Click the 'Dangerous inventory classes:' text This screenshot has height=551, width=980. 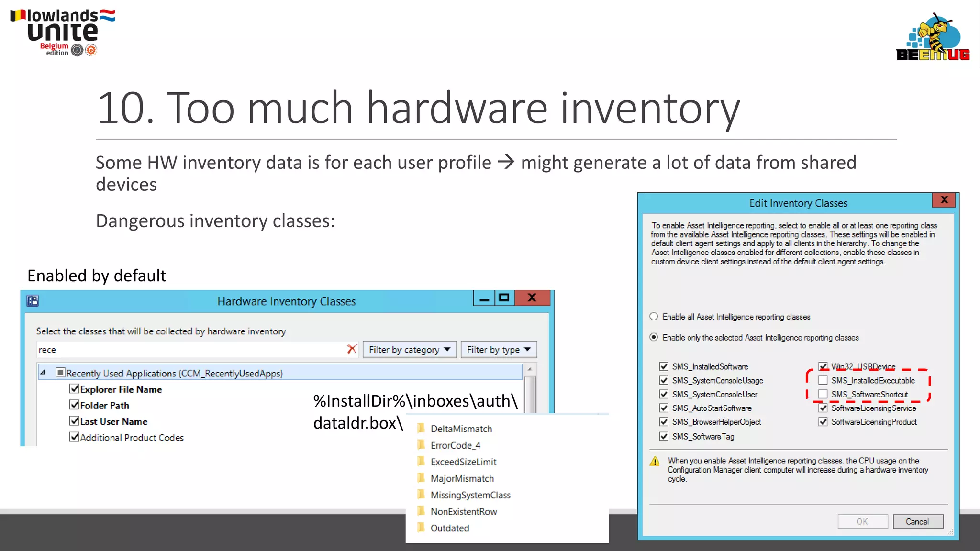click(215, 221)
